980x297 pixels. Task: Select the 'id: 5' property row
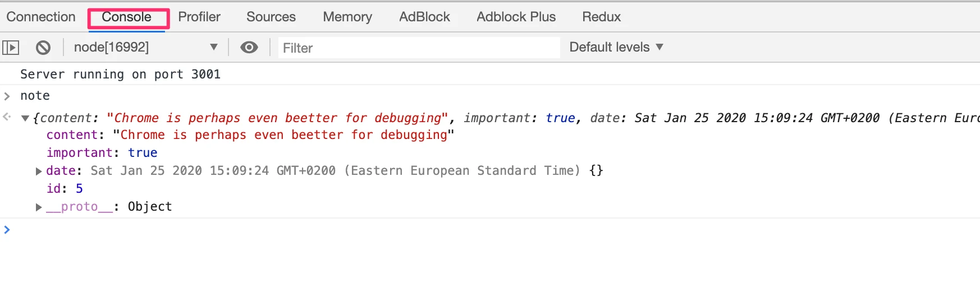tap(65, 189)
